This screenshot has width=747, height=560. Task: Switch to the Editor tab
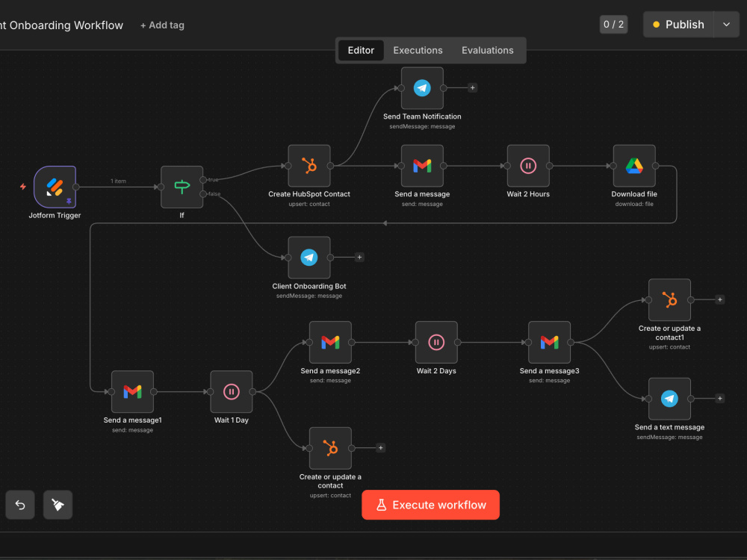(361, 51)
